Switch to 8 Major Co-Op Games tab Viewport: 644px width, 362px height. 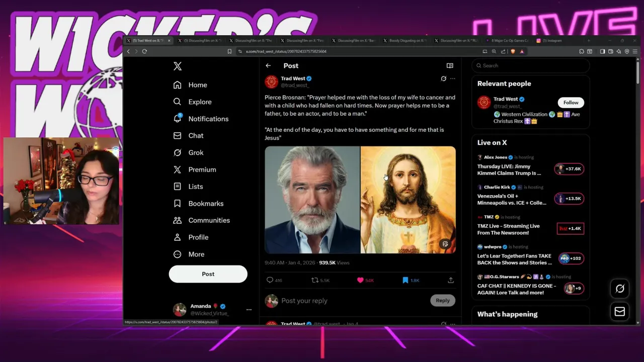pyautogui.click(x=507, y=41)
